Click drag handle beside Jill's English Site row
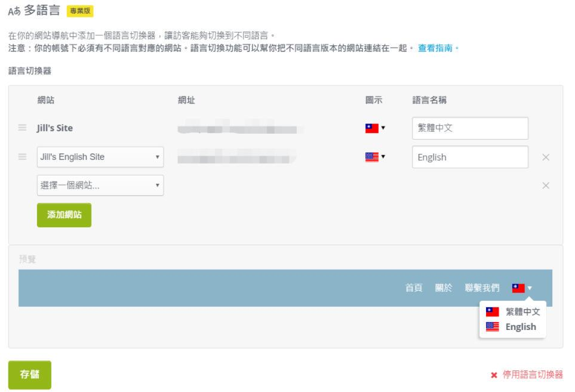575x392 pixels. point(23,157)
